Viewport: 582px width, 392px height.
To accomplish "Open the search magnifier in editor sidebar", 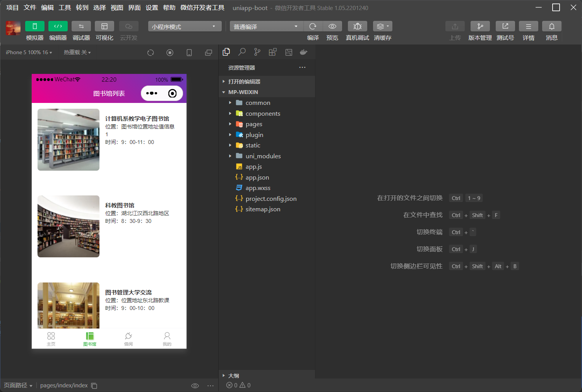I will (242, 52).
